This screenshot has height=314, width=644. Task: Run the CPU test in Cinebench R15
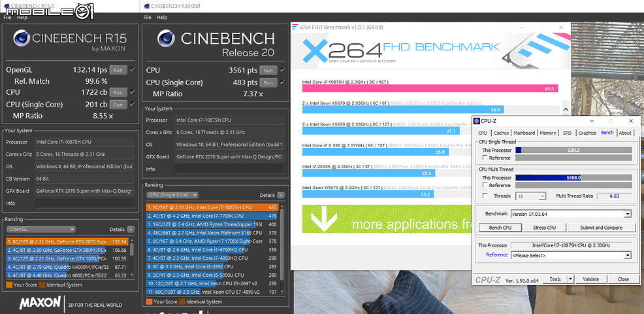118,93
